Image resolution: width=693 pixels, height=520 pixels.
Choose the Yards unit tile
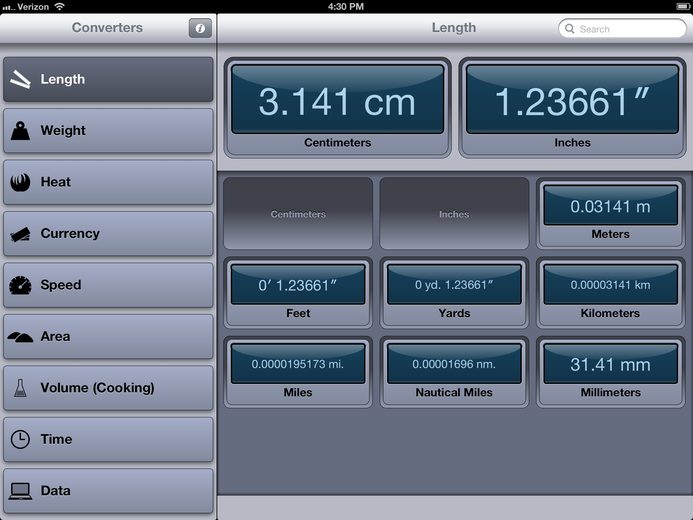[454, 292]
